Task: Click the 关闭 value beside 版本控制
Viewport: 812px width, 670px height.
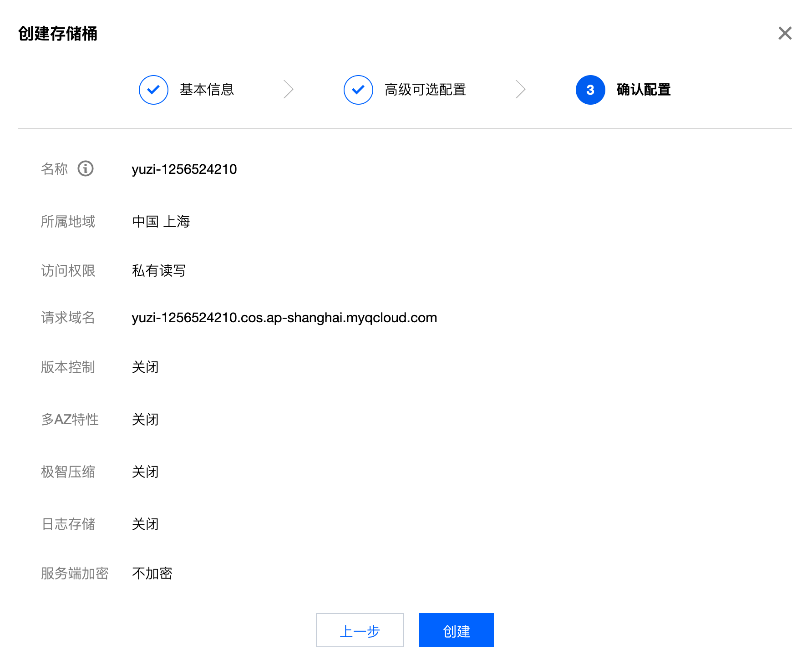Action: point(145,367)
